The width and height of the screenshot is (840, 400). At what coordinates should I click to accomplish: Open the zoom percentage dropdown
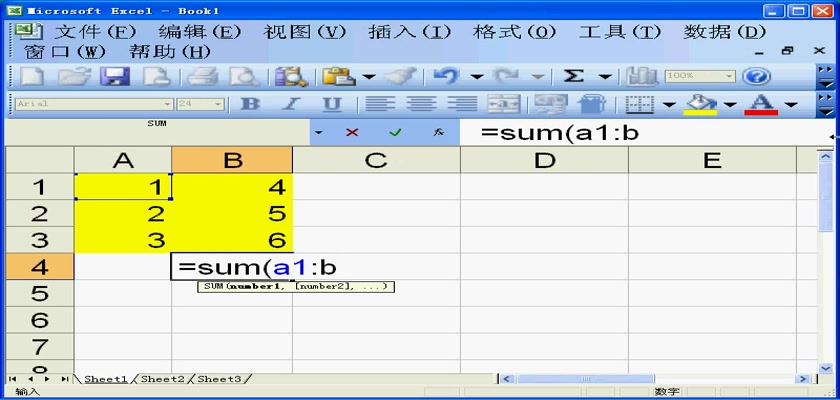(x=729, y=76)
